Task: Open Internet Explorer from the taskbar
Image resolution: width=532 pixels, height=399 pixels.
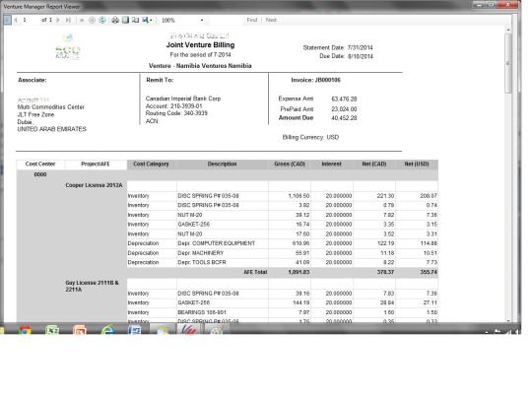Action: (x=108, y=330)
